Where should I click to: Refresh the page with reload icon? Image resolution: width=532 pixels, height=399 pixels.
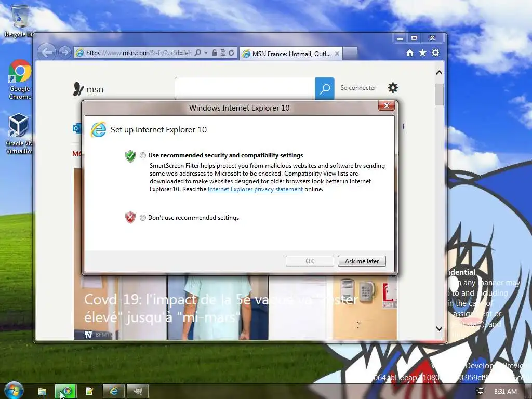point(231,52)
